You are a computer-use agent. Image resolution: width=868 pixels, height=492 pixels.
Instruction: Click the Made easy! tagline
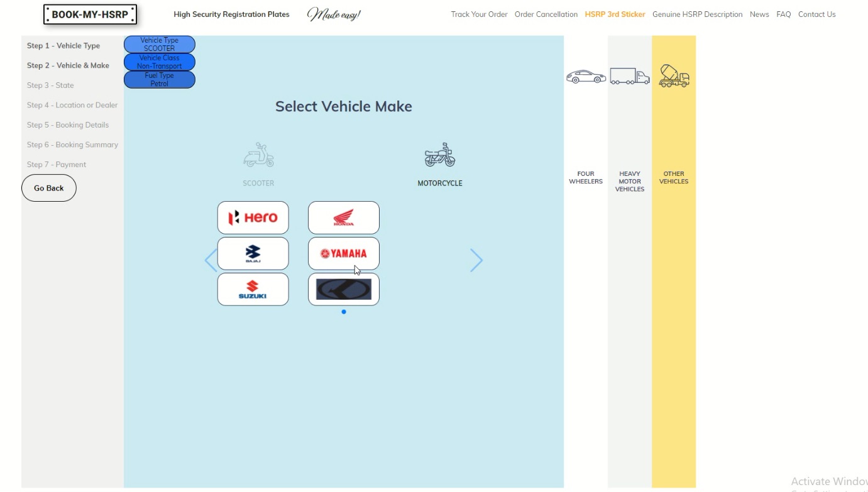334,14
